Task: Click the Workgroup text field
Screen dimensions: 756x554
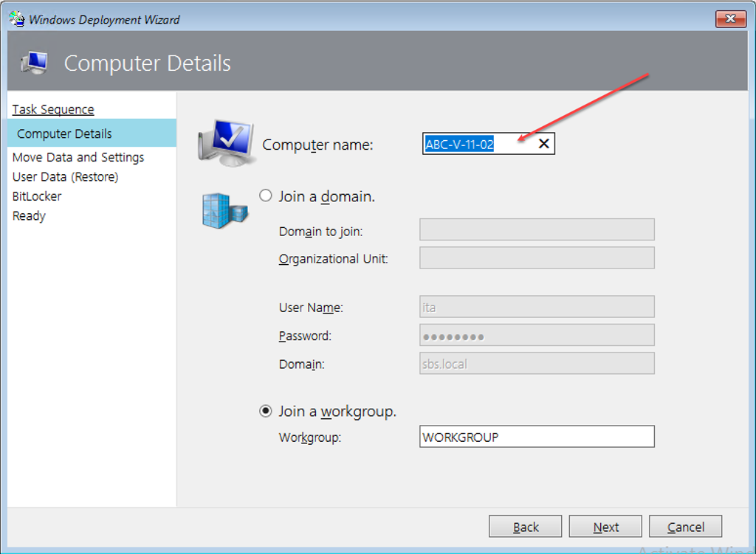Action: [x=537, y=437]
